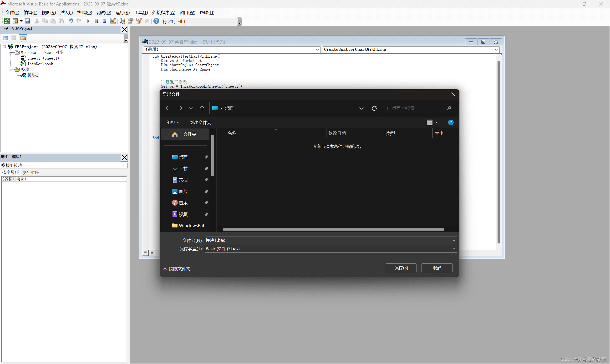Click the blue help icon in dialog
610x364 pixels.
click(x=451, y=122)
